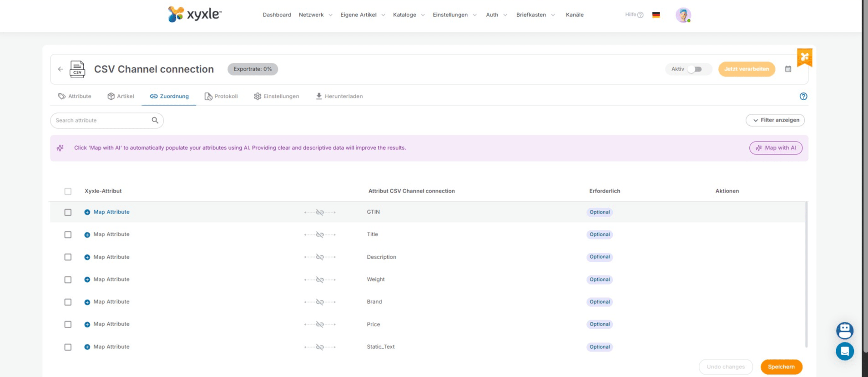This screenshot has height=377, width=868.
Task: Check the Title row checkbox
Action: pyautogui.click(x=68, y=234)
